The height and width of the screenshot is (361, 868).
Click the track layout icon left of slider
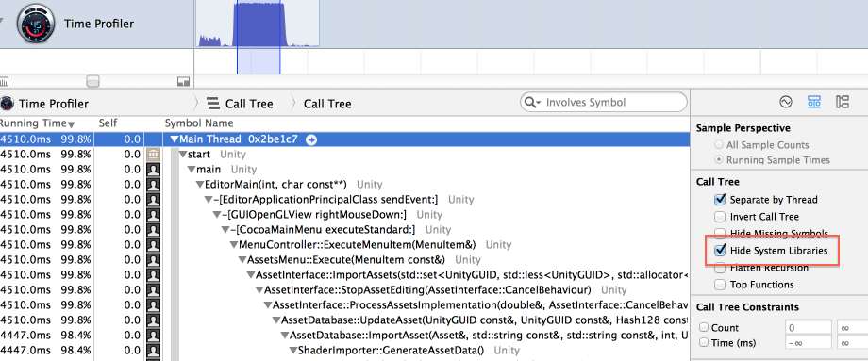4,82
